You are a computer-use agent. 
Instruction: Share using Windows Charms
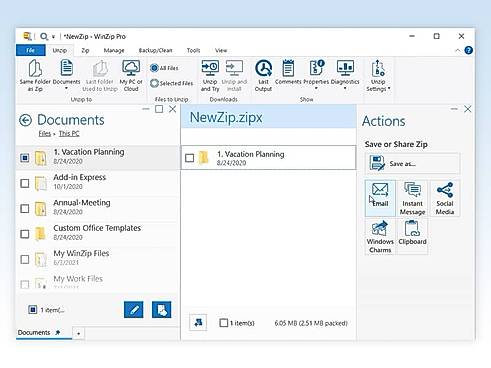pos(380,236)
